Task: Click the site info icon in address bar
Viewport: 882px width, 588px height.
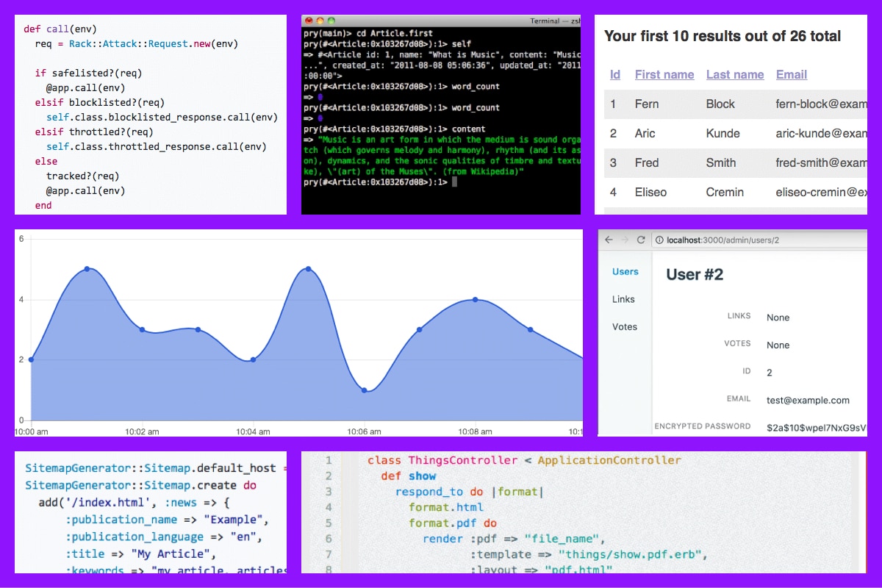Action: pyautogui.click(x=659, y=240)
